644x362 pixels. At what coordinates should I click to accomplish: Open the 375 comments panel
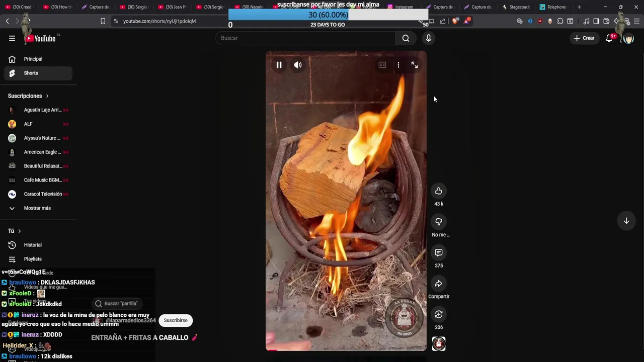(439, 252)
